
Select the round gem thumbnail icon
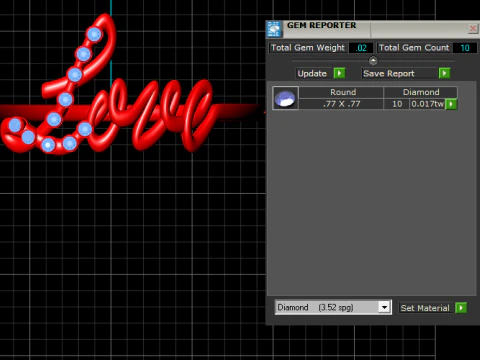tap(285, 98)
